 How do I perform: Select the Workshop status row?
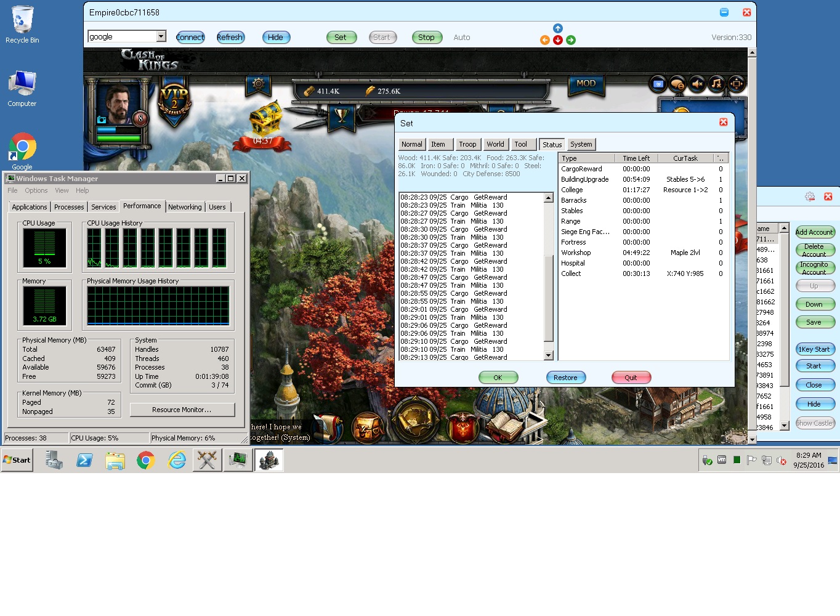point(644,253)
